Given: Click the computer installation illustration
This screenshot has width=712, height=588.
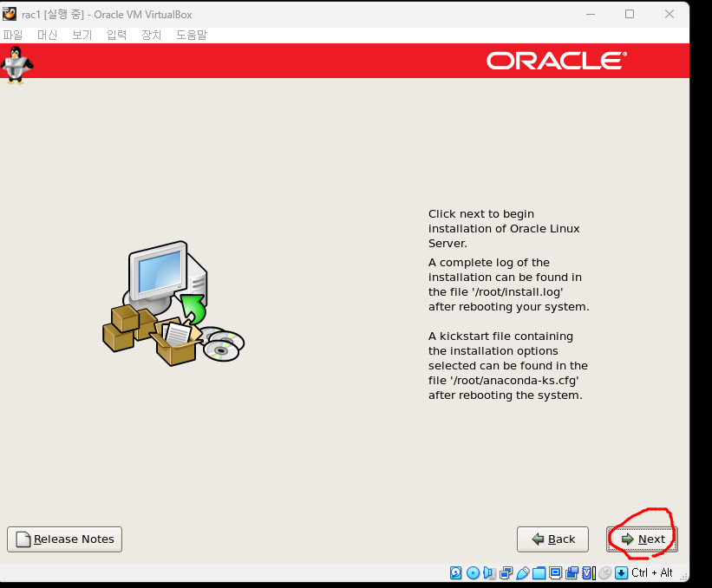Looking at the screenshot, I should click(173, 304).
